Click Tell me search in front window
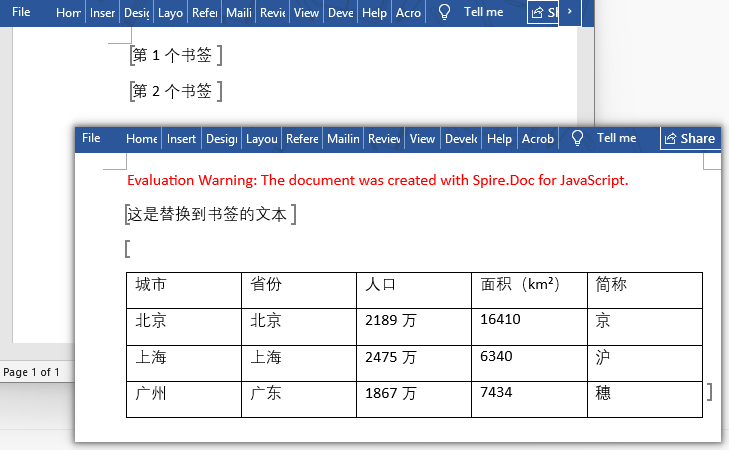This screenshot has height=450, width=729. click(x=616, y=138)
